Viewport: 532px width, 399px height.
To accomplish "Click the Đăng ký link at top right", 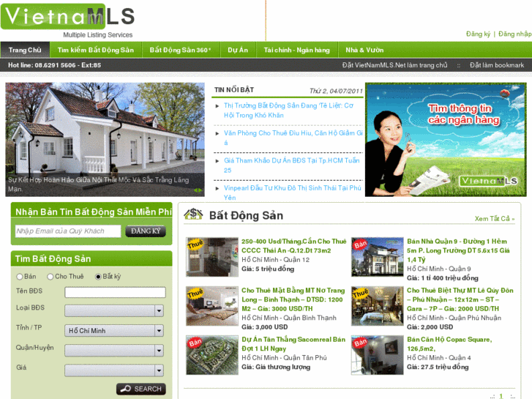I will click(x=478, y=34).
